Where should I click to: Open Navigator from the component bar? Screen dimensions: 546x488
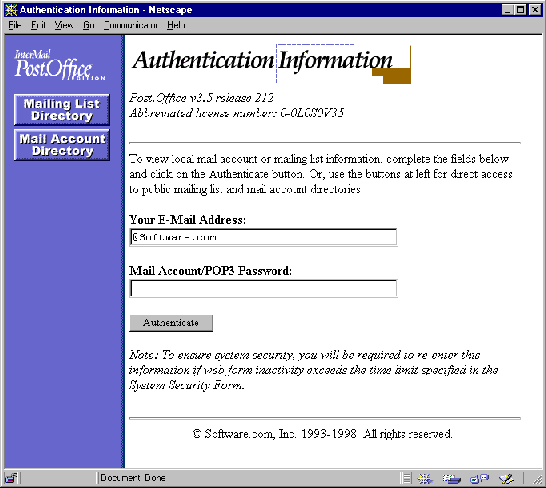coord(425,479)
